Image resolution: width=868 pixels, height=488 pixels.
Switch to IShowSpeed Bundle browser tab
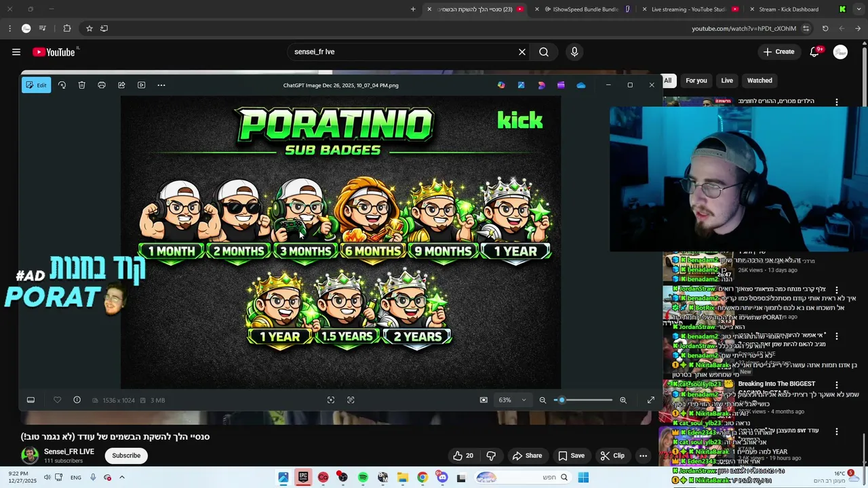pos(585,9)
